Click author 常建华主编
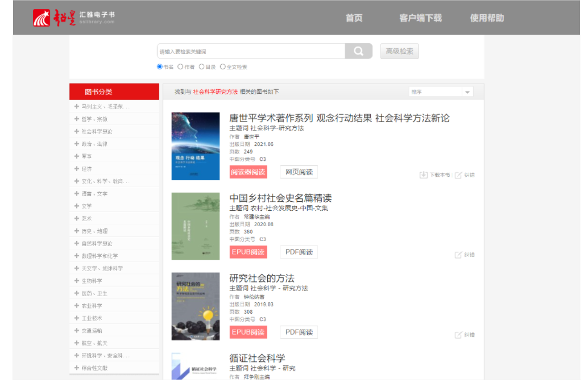588x383 pixels. [x=256, y=217]
